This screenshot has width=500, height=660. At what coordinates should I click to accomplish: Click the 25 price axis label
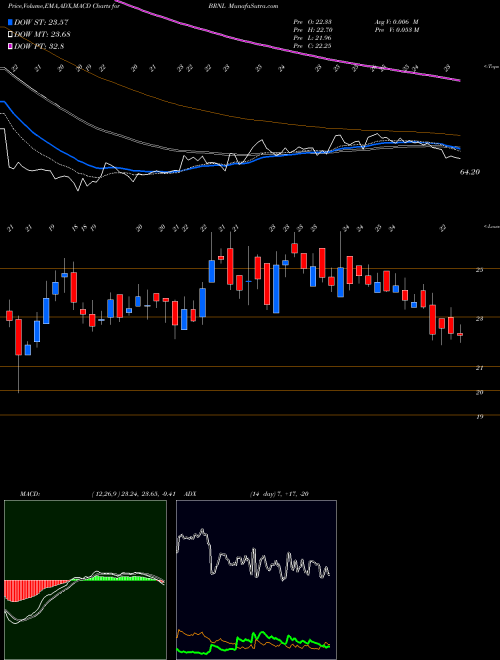[479, 270]
